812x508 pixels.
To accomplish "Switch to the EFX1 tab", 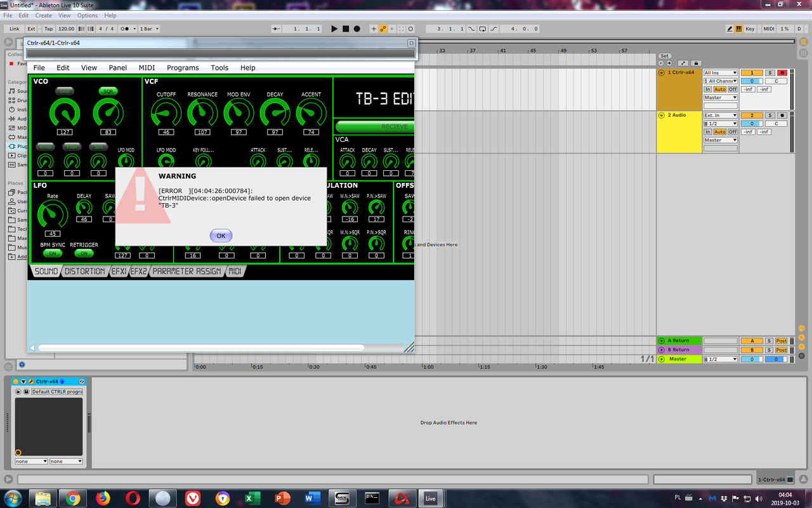I will coord(119,271).
